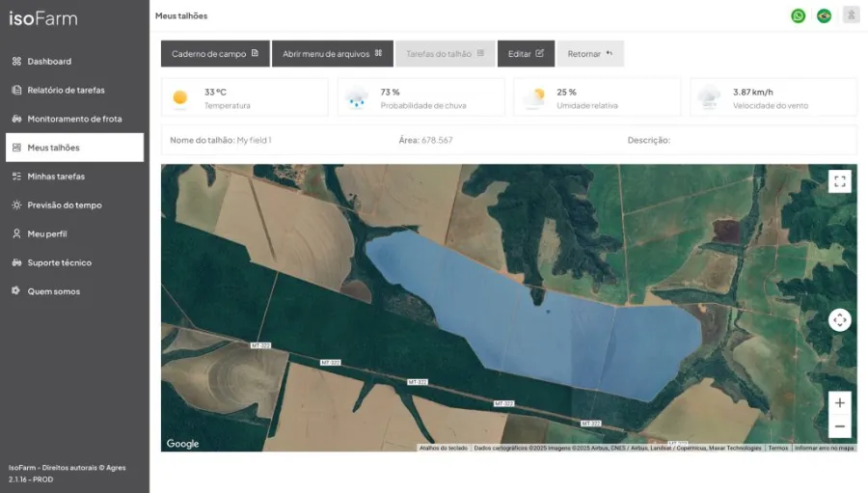The image size is (868, 493).
Task: Click the Suporte técnico icon
Action: coord(16,263)
